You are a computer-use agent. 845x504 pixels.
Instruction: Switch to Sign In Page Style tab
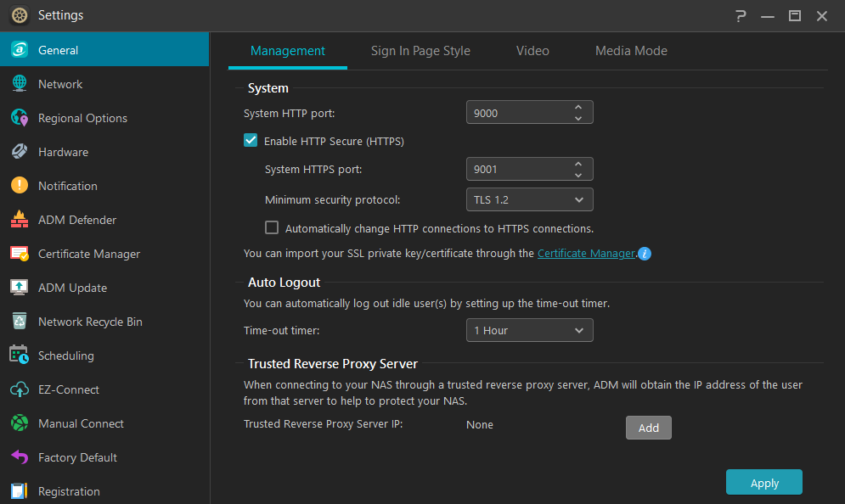[420, 51]
